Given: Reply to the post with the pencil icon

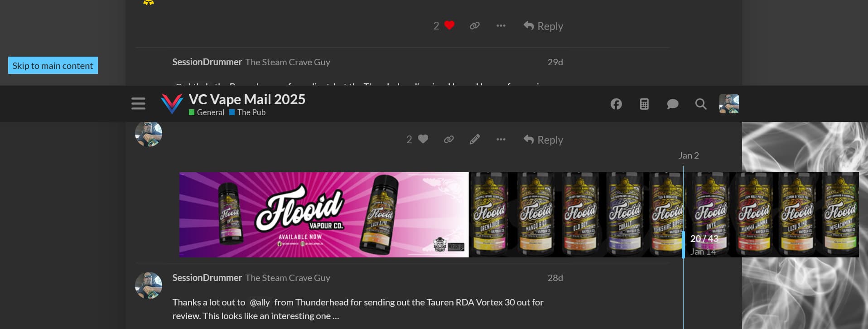Looking at the screenshot, I should point(543,140).
